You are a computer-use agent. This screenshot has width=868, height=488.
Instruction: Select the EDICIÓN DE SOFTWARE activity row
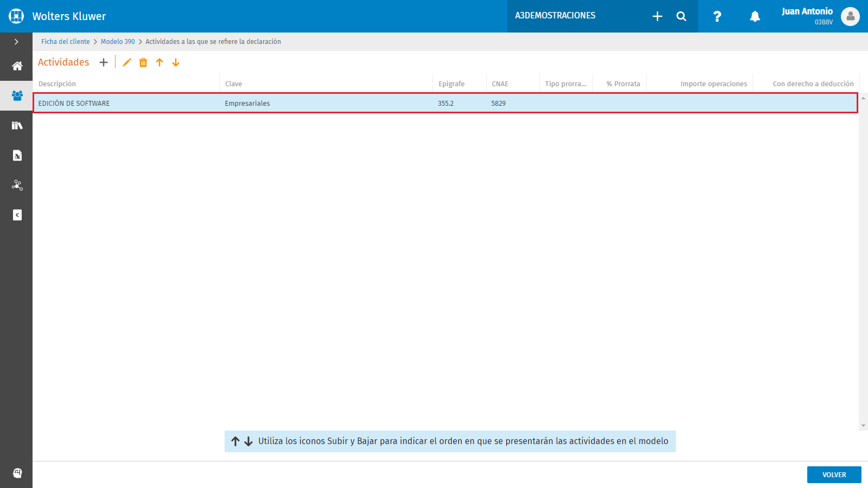pyautogui.click(x=217, y=103)
